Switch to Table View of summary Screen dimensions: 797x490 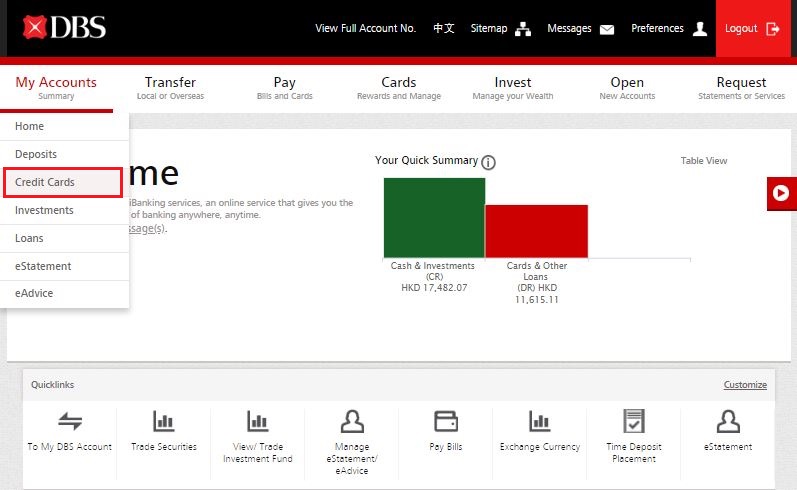coord(704,161)
